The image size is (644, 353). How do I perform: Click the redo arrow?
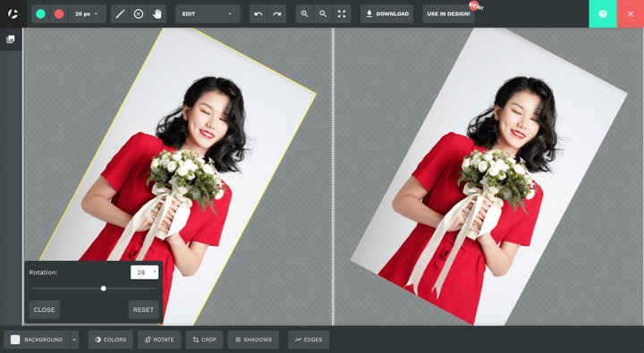point(276,14)
